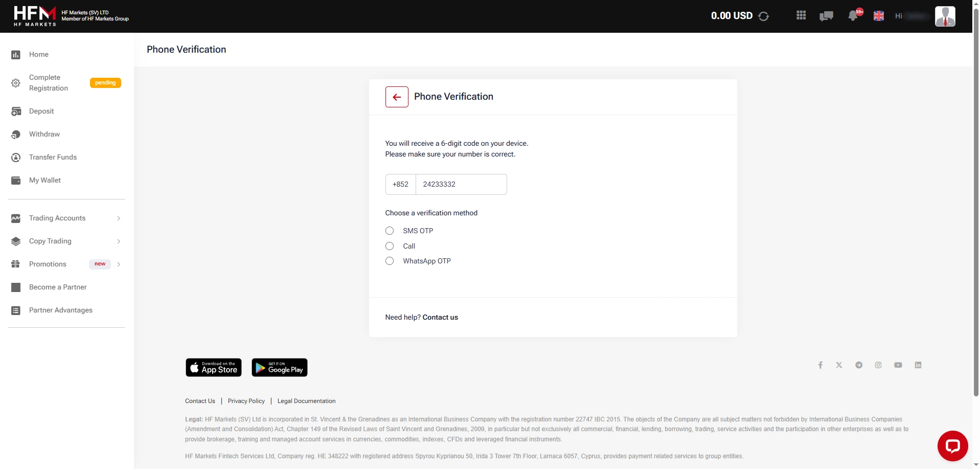Open the chat messages icon

[x=826, y=16]
